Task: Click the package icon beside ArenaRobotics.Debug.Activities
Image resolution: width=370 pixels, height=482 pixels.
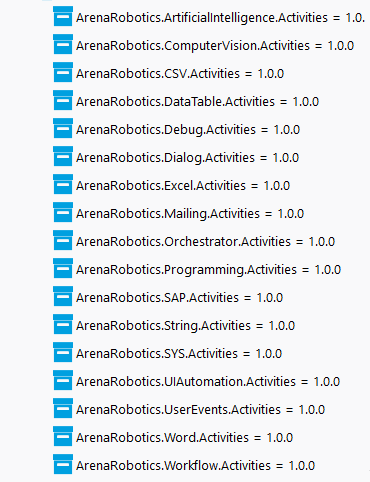Action: point(63,128)
